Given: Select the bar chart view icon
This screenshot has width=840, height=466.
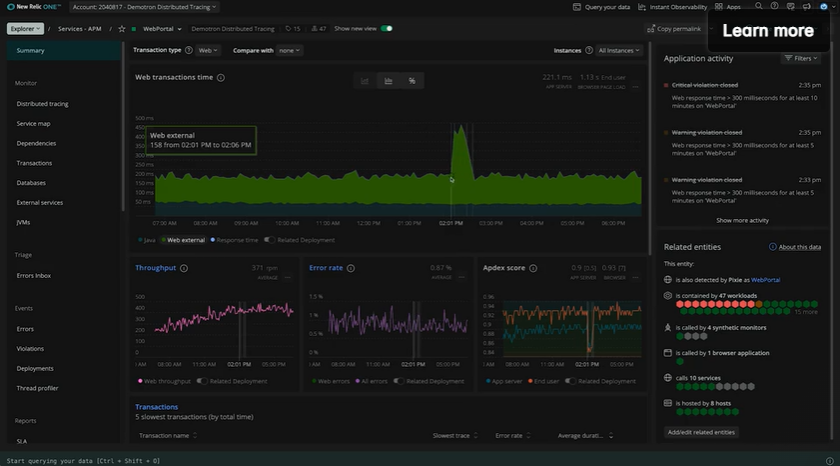Looking at the screenshot, I should pyautogui.click(x=388, y=81).
